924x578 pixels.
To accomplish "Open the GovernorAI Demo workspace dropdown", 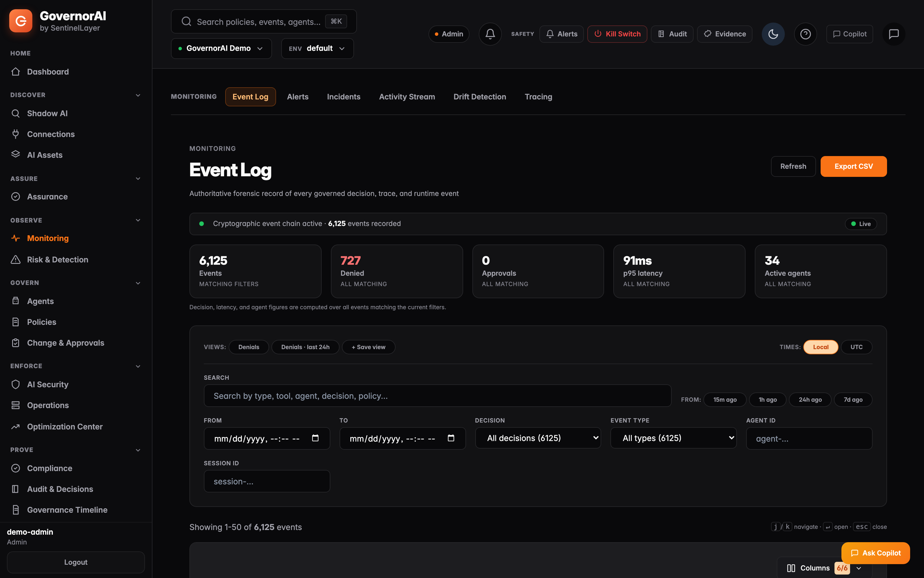I will click(221, 49).
